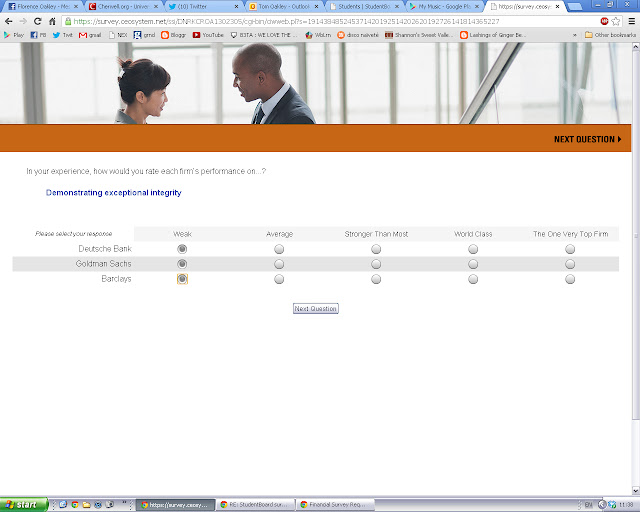The image size is (640, 512).
Task: Reload the survey page
Action: [38, 21]
